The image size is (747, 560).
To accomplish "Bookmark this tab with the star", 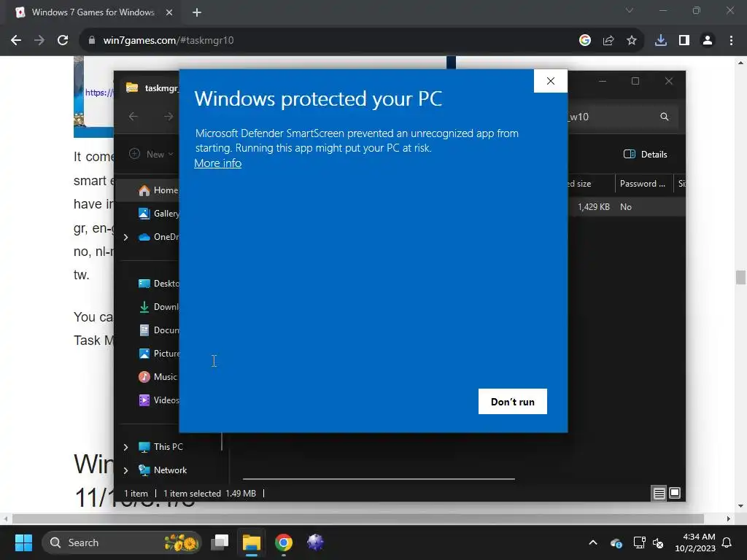I will pos(632,41).
